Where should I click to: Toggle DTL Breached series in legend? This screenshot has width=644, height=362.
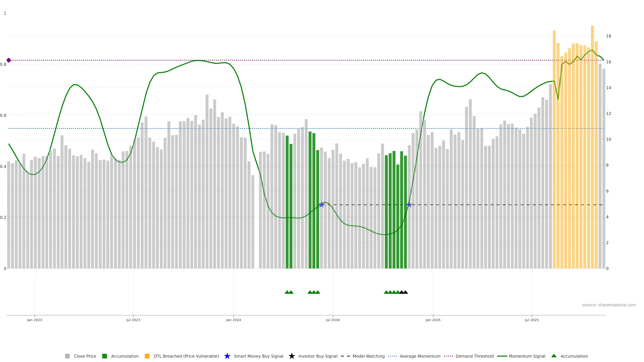click(x=186, y=356)
